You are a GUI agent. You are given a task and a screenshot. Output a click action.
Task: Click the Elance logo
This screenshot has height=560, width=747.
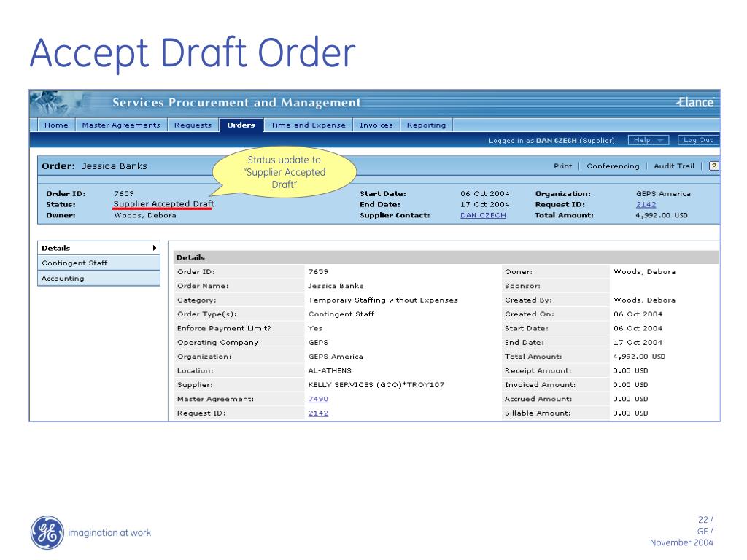(693, 102)
